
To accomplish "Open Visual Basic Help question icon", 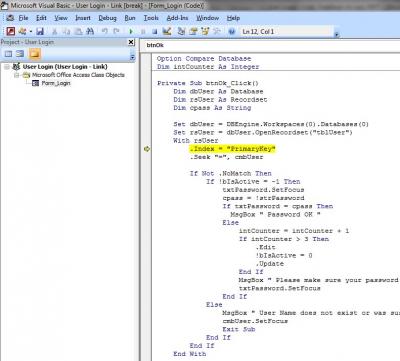I will tap(232, 31).
